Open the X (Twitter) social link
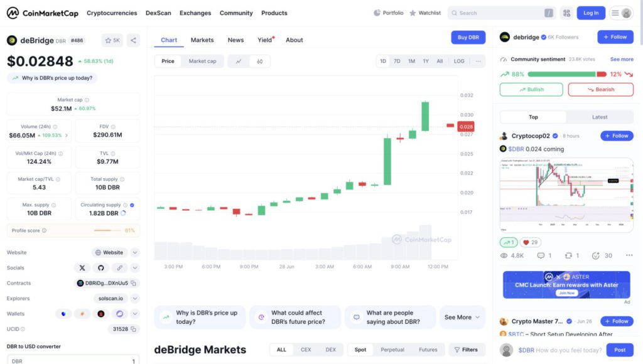643x364 pixels. [82, 268]
